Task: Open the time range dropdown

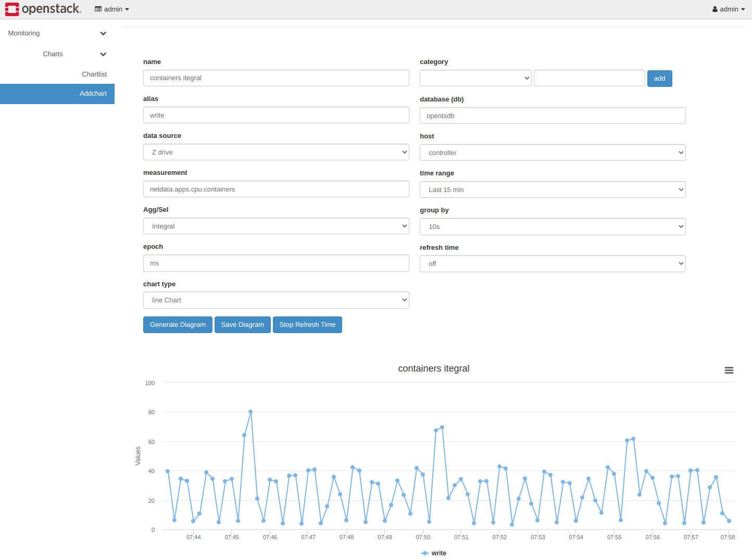Action: [x=552, y=190]
